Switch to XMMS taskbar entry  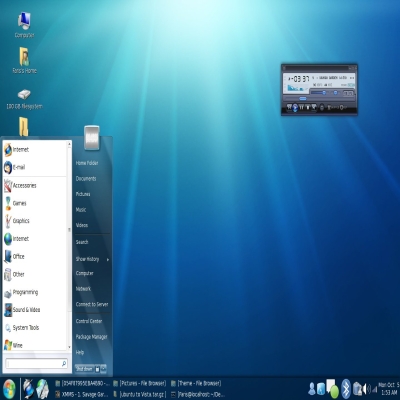coord(82,395)
